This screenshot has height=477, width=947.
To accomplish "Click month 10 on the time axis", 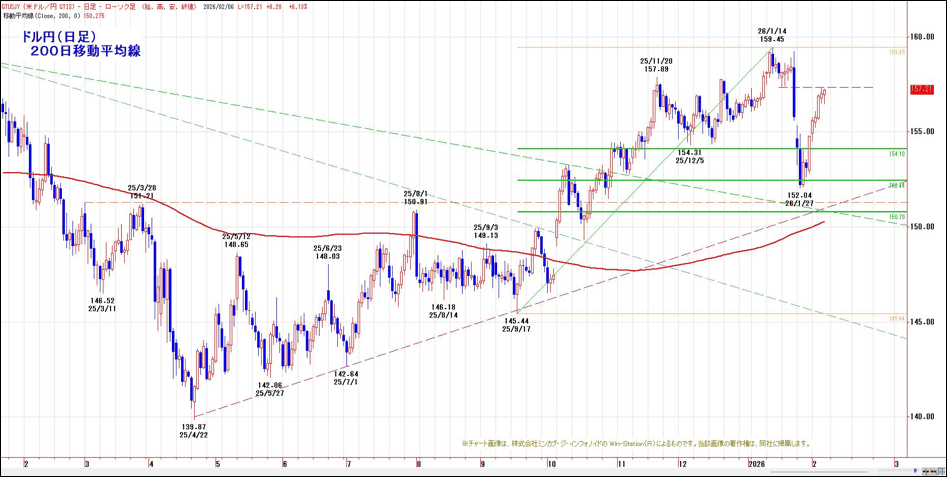I will (x=551, y=464).
